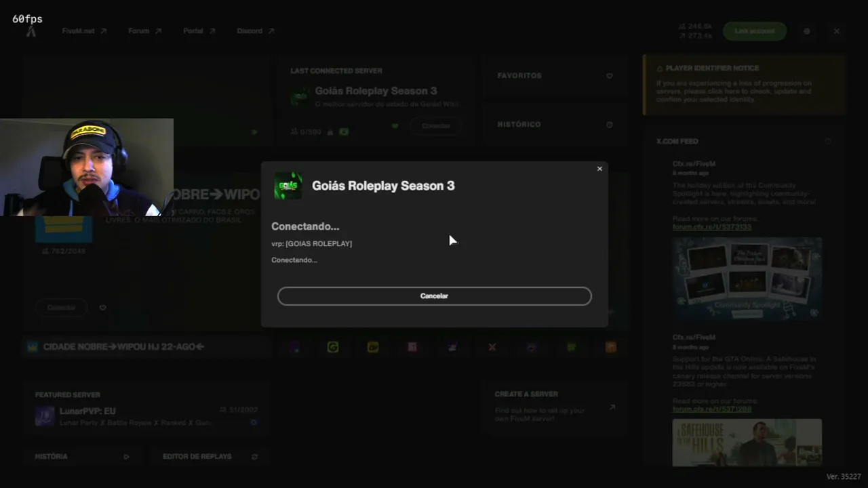
Task: Click the last connected Goiás Roleplay Season 3 title
Action: pos(376,91)
